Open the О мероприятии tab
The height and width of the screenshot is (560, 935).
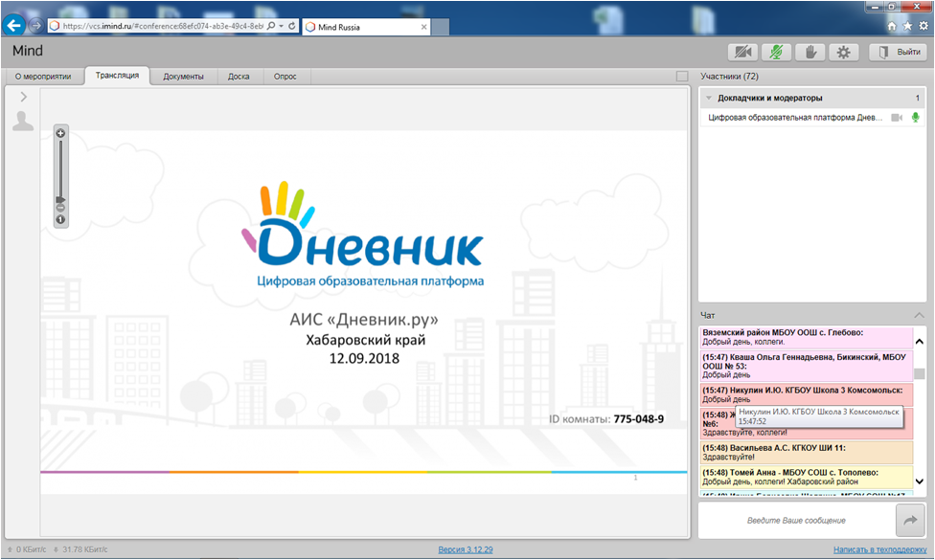click(x=43, y=77)
